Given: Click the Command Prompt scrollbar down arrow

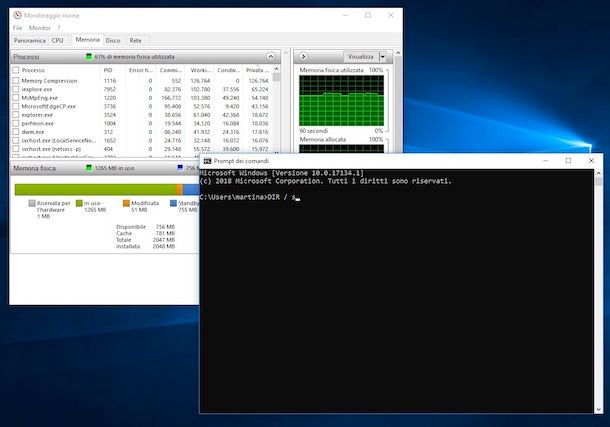Looking at the screenshot, I should [x=598, y=410].
